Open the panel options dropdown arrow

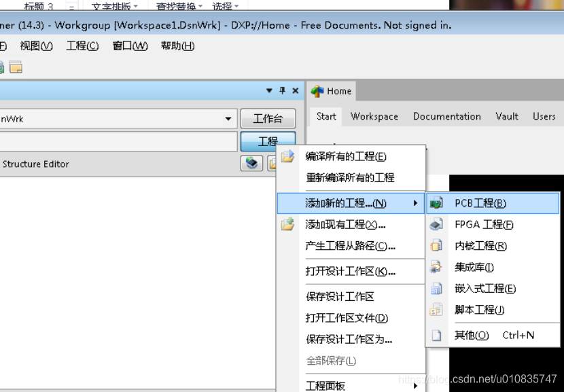[x=269, y=90]
